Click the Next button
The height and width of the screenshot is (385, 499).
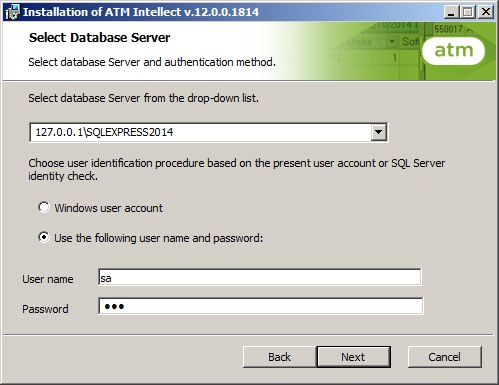click(353, 357)
